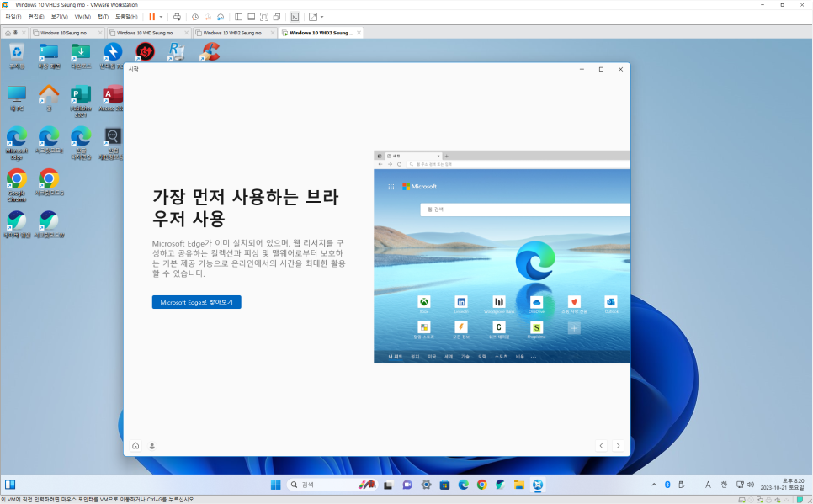Click the Google Chrome desktop shortcut
Screen dimensions: 813x504
tap(17, 186)
